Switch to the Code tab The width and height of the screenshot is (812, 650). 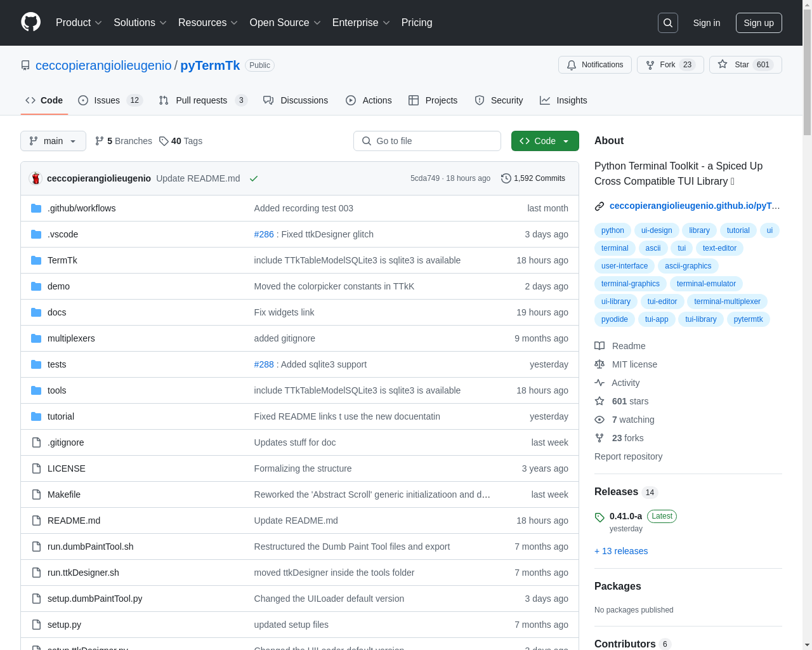[44, 100]
